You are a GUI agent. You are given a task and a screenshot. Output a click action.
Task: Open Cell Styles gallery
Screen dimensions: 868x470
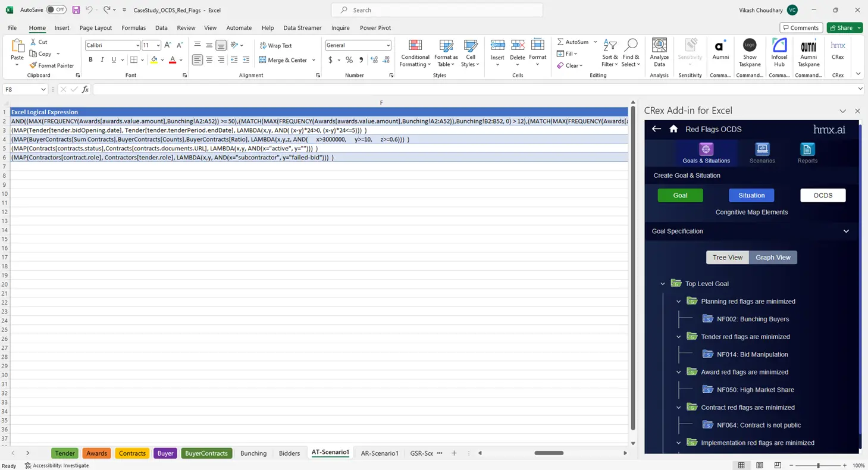[x=470, y=54]
